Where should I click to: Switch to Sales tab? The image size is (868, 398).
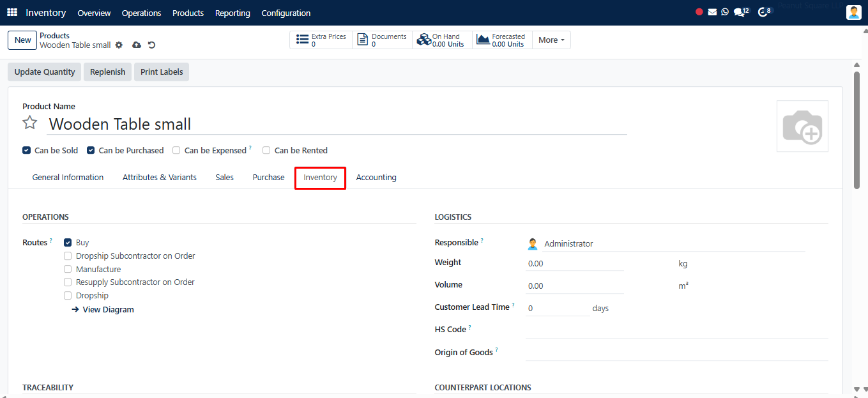[x=225, y=178]
